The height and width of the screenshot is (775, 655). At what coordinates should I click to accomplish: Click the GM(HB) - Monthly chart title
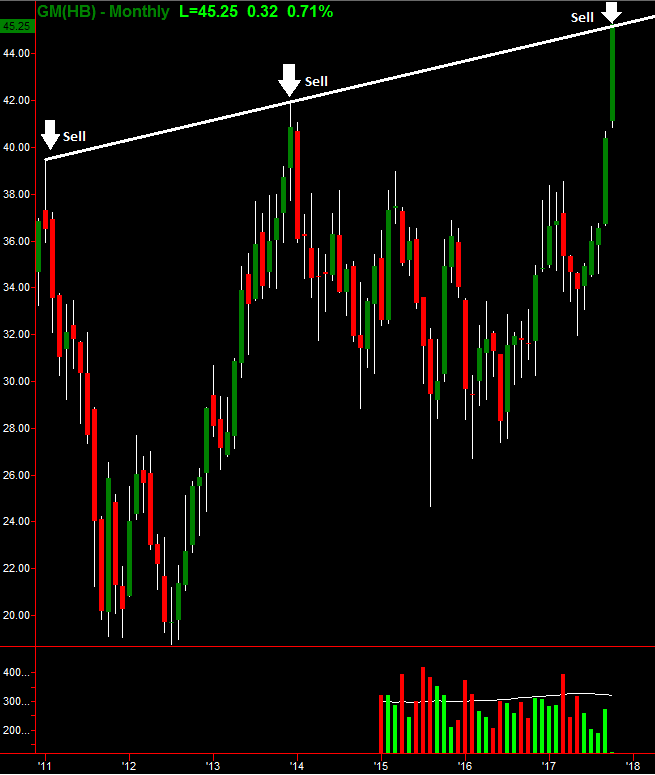[103, 11]
